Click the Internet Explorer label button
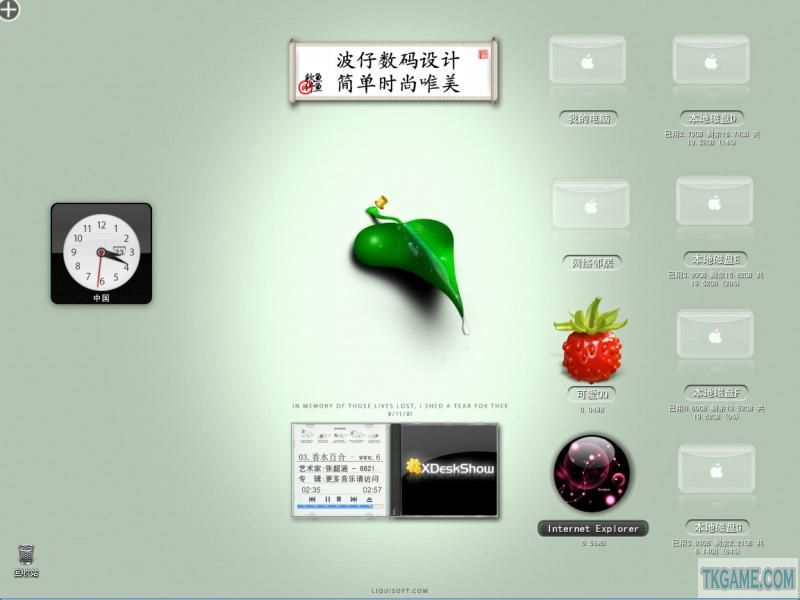The image size is (800, 600). pos(593,529)
